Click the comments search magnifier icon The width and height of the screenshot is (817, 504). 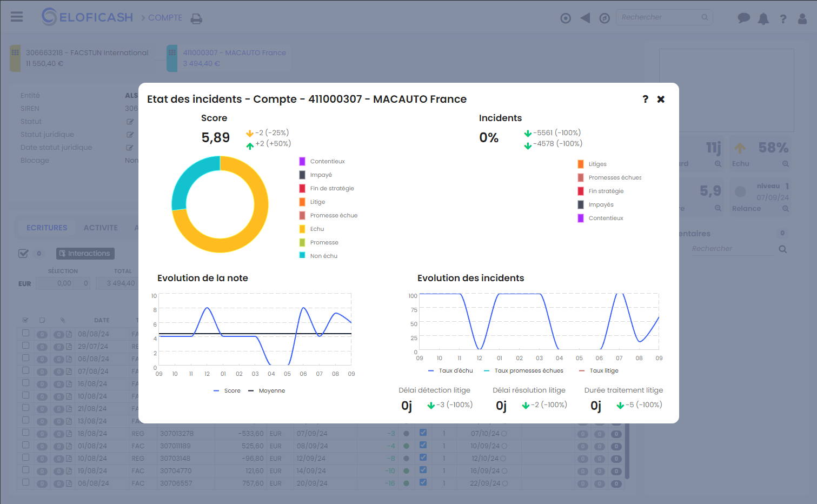[782, 249]
